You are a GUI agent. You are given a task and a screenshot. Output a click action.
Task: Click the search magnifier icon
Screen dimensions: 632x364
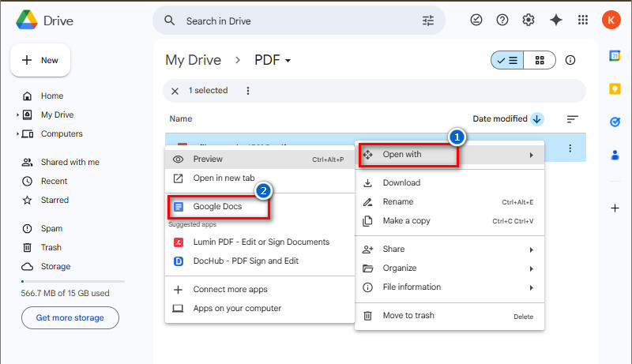[170, 21]
